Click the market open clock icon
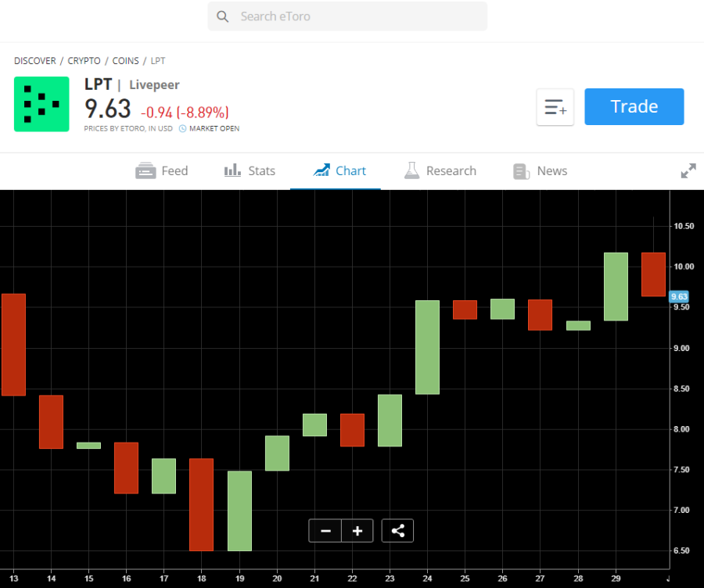The width and height of the screenshot is (704, 588). coord(182,128)
